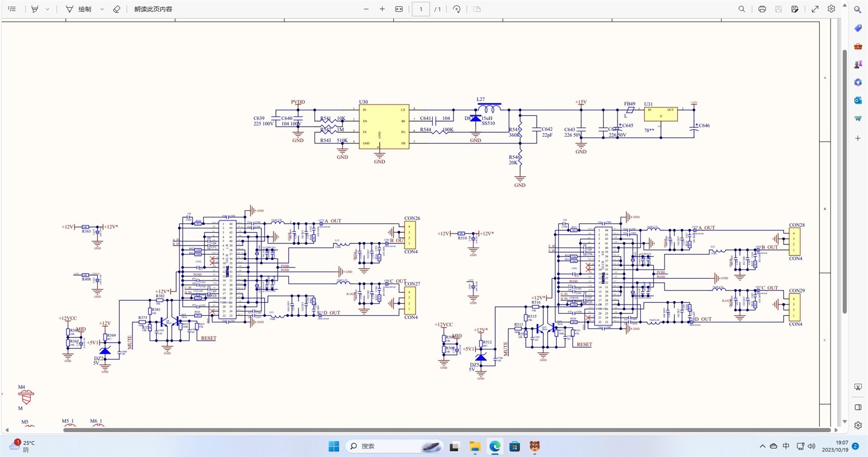The width and height of the screenshot is (868, 457).
Task: Expand the highlighter options dropdown arrow
Action: point(47,9)
